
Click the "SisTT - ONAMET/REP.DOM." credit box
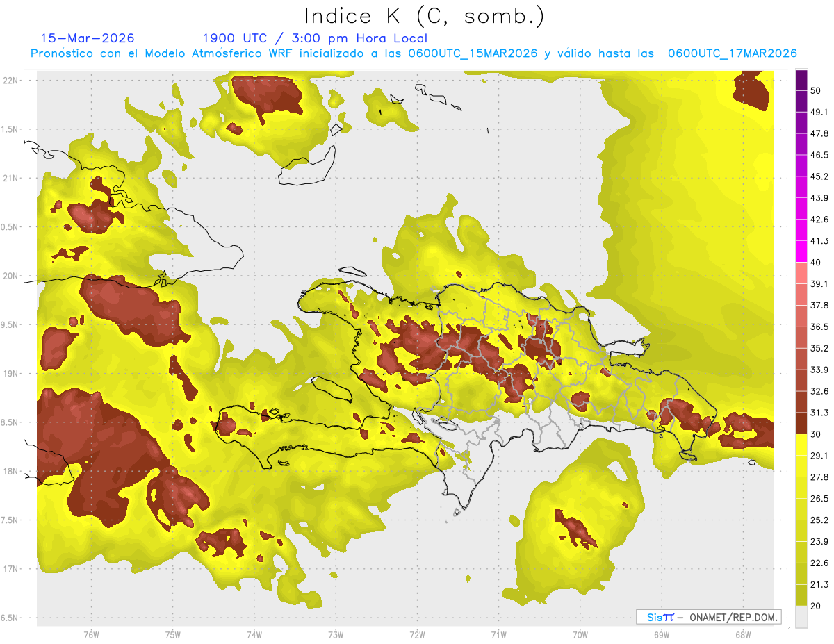[x=708, y=617]
